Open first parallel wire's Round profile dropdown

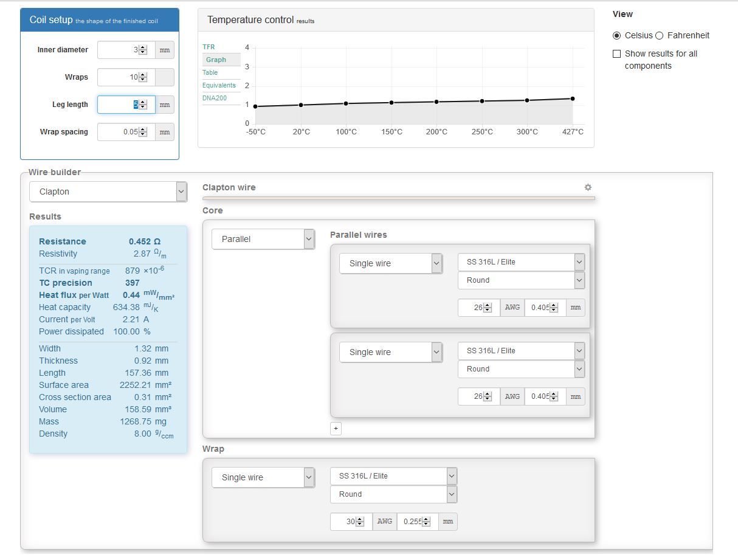click(521, 280)
